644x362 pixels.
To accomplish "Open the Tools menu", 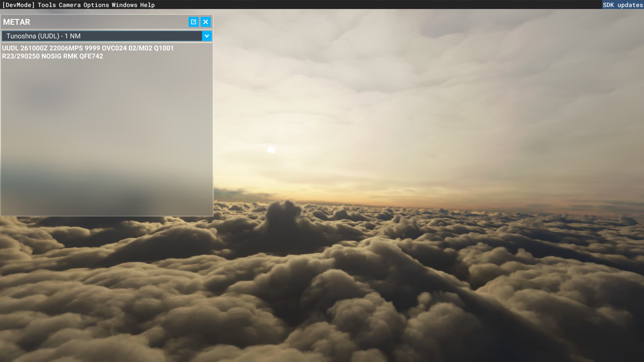I will pos(47,5).
